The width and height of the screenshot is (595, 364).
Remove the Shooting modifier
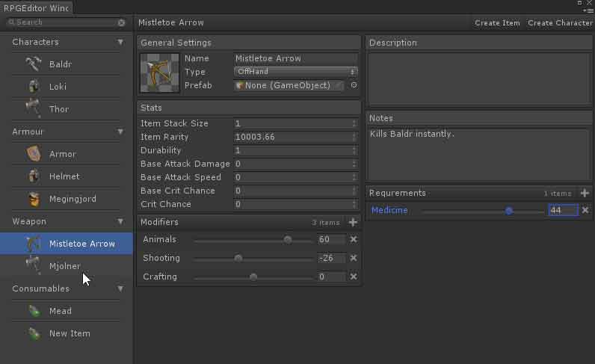click(354, 258)
